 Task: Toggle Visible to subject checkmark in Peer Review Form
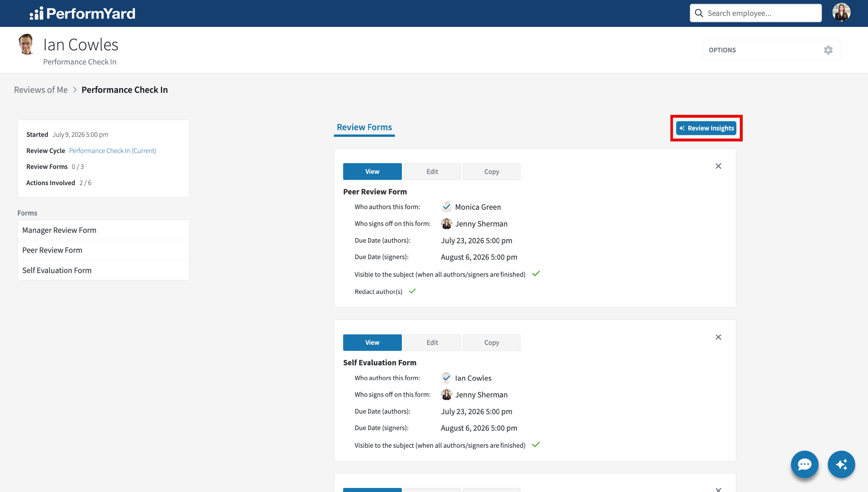tap(536, 273)
